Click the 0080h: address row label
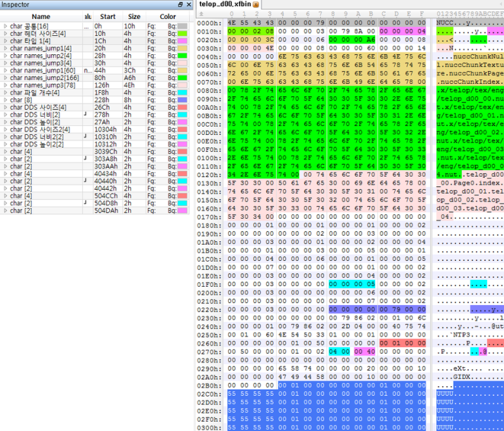Image resolution: width=504 pixels, height=431 pixels. coord(209,91)
